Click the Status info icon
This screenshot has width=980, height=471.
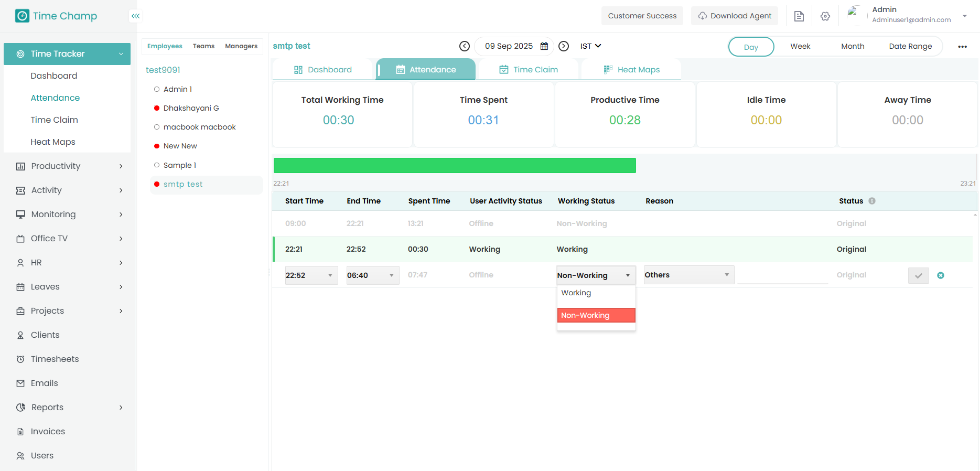(872, 201)
